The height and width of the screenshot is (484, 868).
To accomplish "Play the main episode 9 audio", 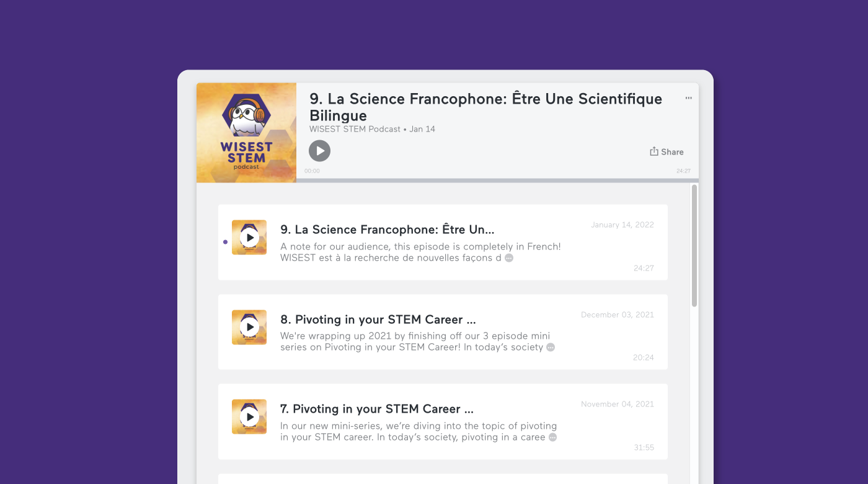I will (x=319, y=151).
